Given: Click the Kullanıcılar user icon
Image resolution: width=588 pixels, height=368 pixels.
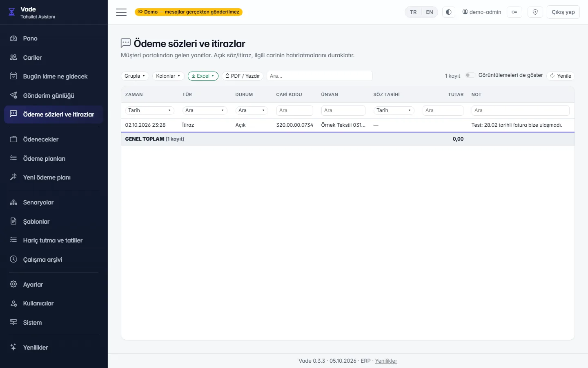Looking at the screenshot, I should pos(13,303).
